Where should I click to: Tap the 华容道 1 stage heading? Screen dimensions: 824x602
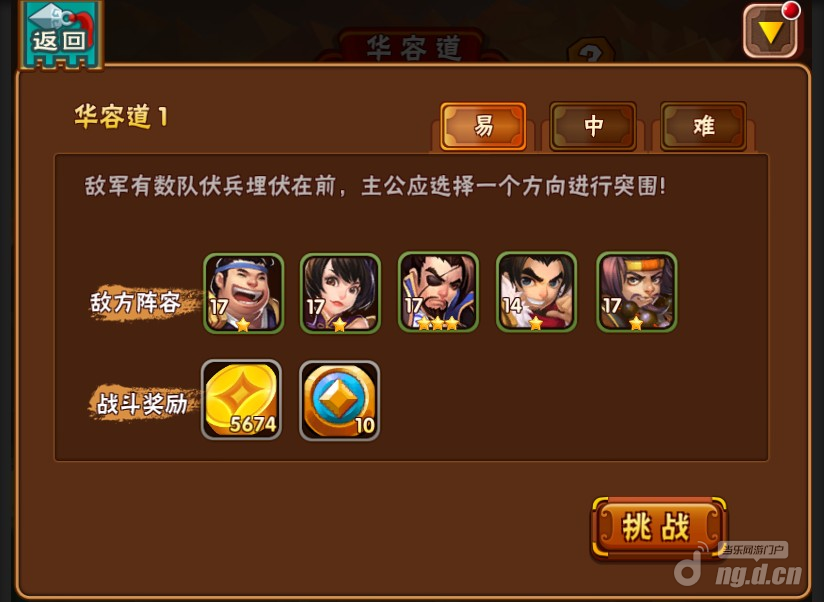tap(121, 116)
